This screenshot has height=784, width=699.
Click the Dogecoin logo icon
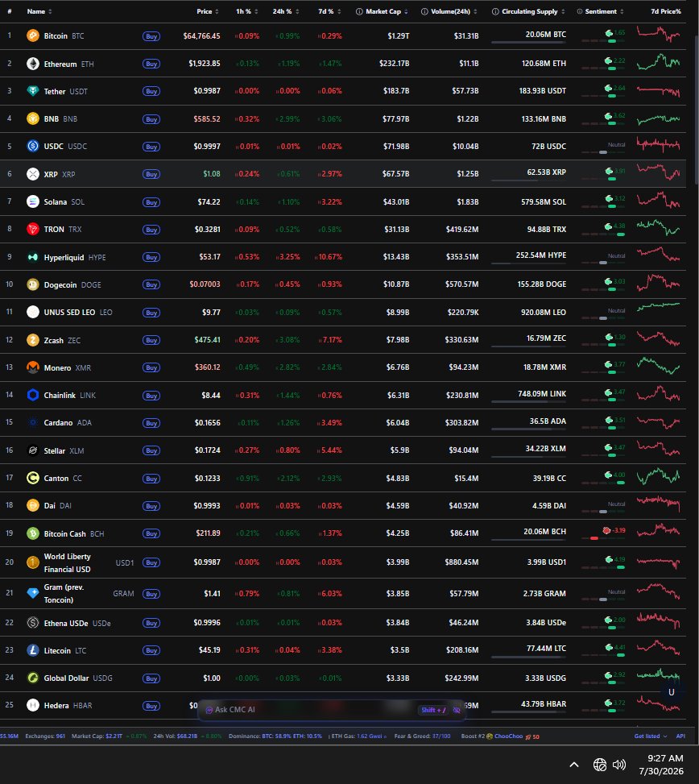(33, 284)
